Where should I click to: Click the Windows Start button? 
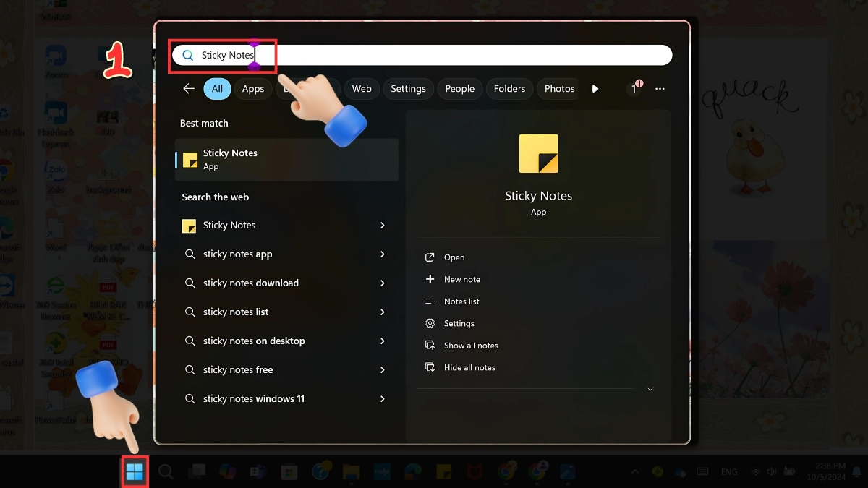pyautogui.click(x=135, y=472)
